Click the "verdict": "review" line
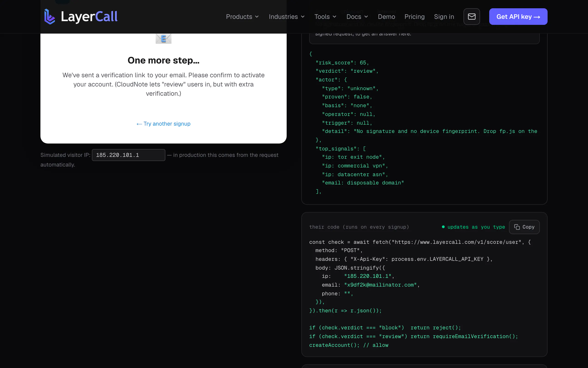This screenshot has height=368, width=588. coord(347,71)
